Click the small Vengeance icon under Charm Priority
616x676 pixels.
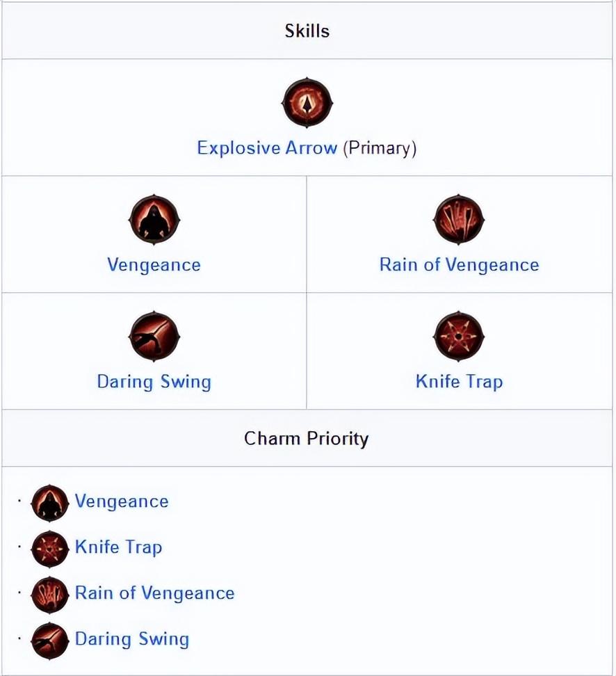click(50, 503)
